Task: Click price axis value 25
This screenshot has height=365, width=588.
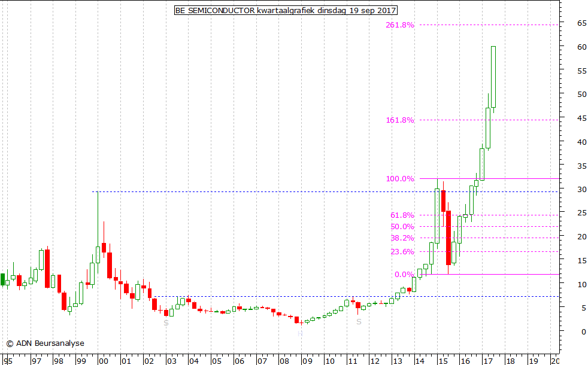Action: click(x=581, y=213)
